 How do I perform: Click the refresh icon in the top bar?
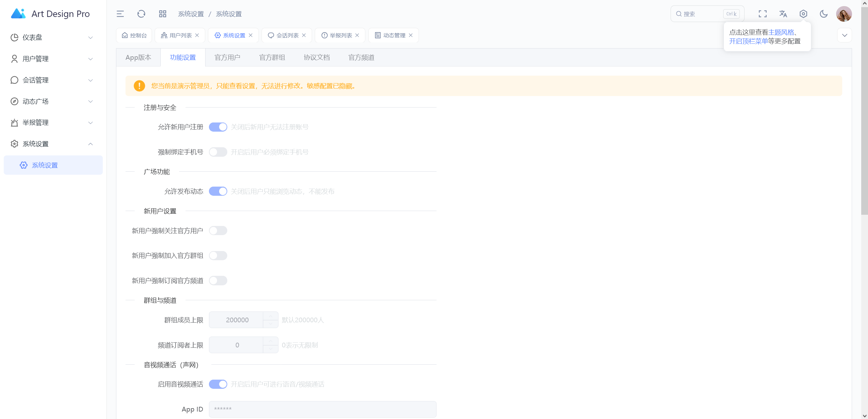pos(141,14)
